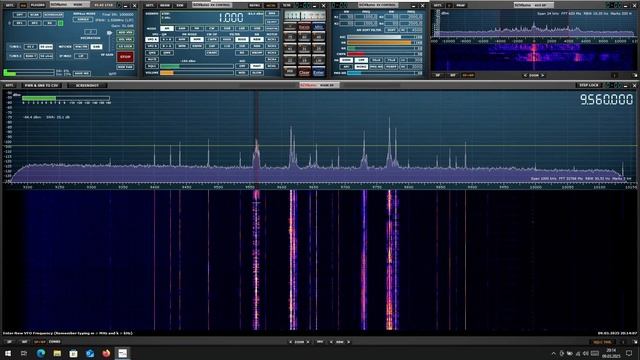Open Windows Start menu
Viewport: 640px width, 360px height.
point(8,353)
